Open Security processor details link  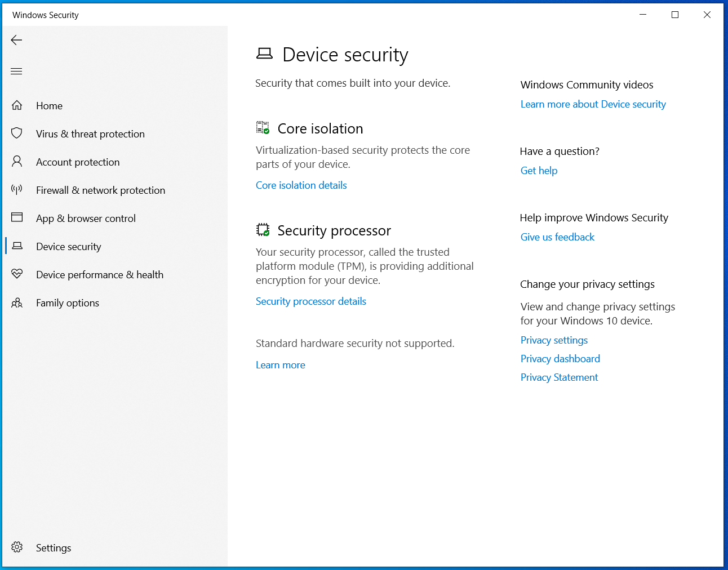coord(311,301)
